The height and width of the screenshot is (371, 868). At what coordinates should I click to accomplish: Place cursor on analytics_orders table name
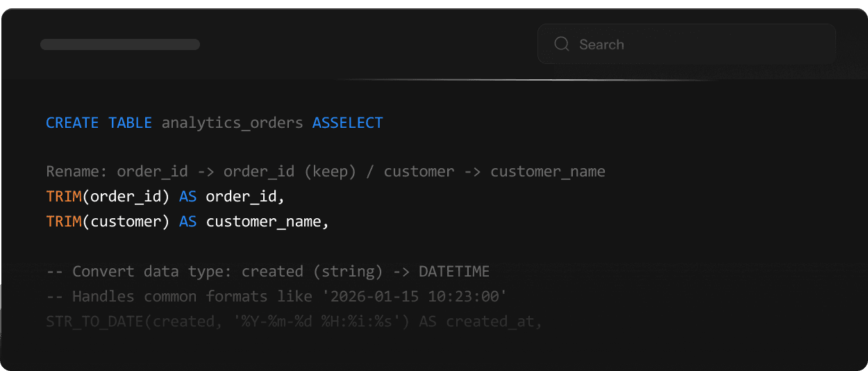click(232, 123)
